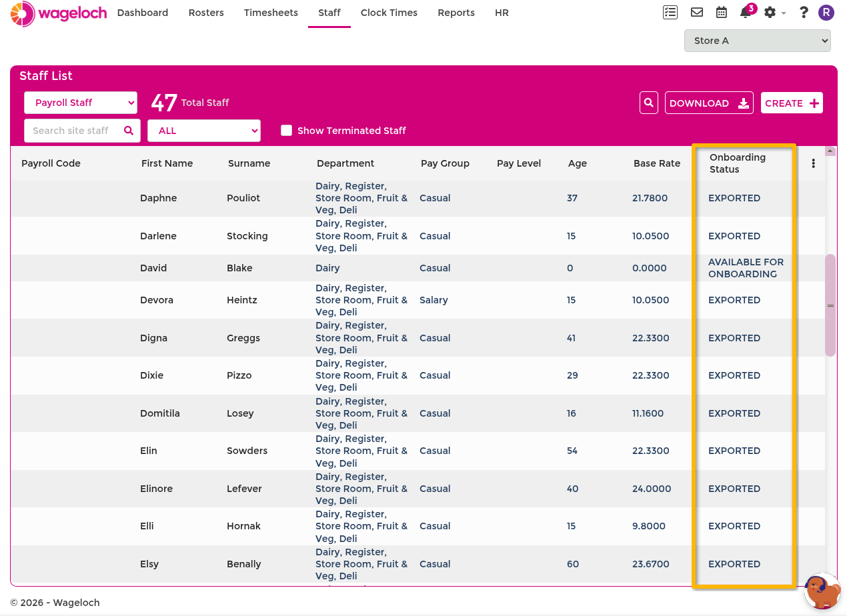The image size is (847, 616).
Task: Sort by Age column header
Action: tap(578, 163)
